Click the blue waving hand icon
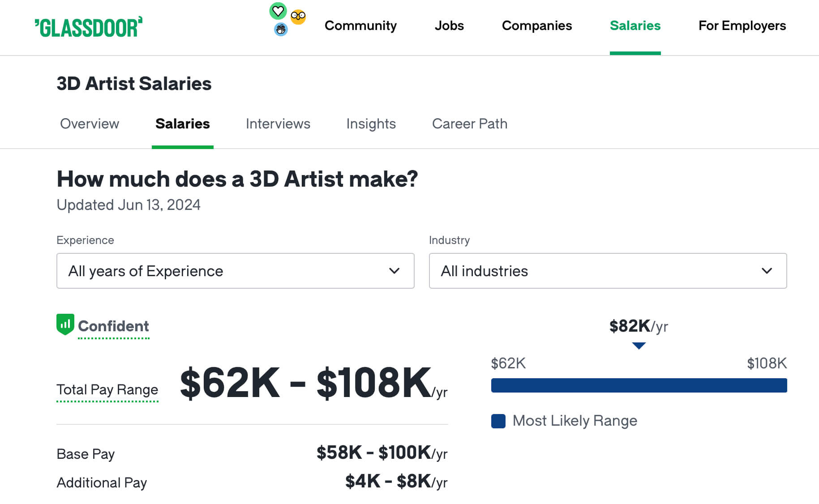 (x=281, y=30)
